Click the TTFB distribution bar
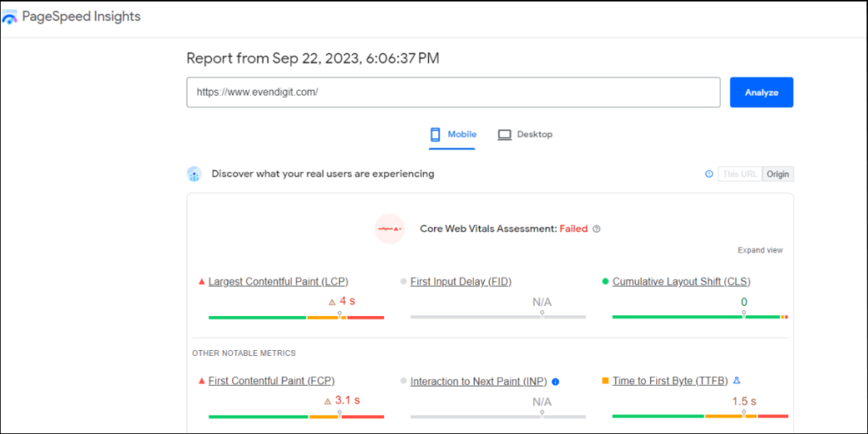 click(x=699, y=416)
